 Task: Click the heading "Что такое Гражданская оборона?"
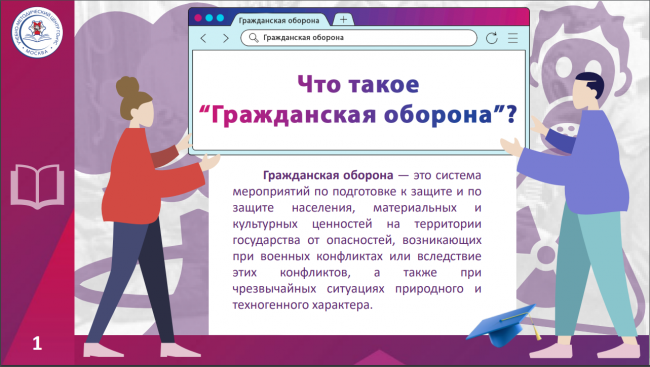(359, 100)
